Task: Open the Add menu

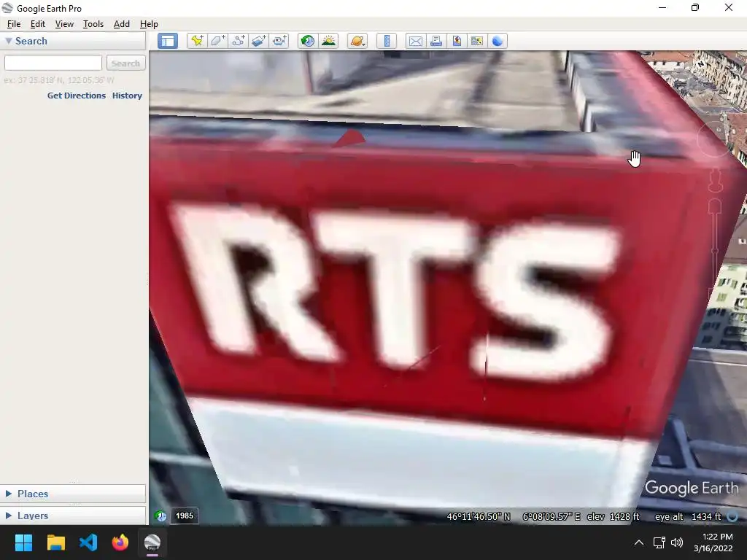Action: tap(122, 24)
